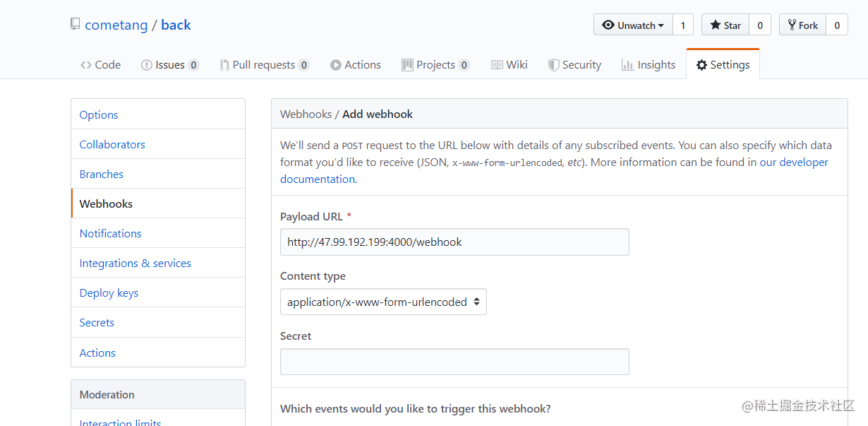Click the Secret field label
Screen dimensions: 868x426
(x=296, y=336)
